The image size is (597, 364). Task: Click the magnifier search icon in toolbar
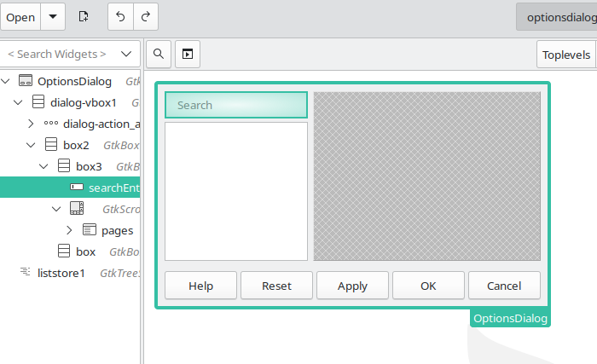[159, 55]
